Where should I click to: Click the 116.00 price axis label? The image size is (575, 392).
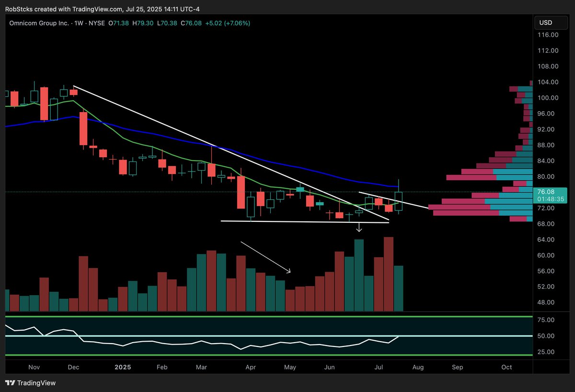(549, 35)
